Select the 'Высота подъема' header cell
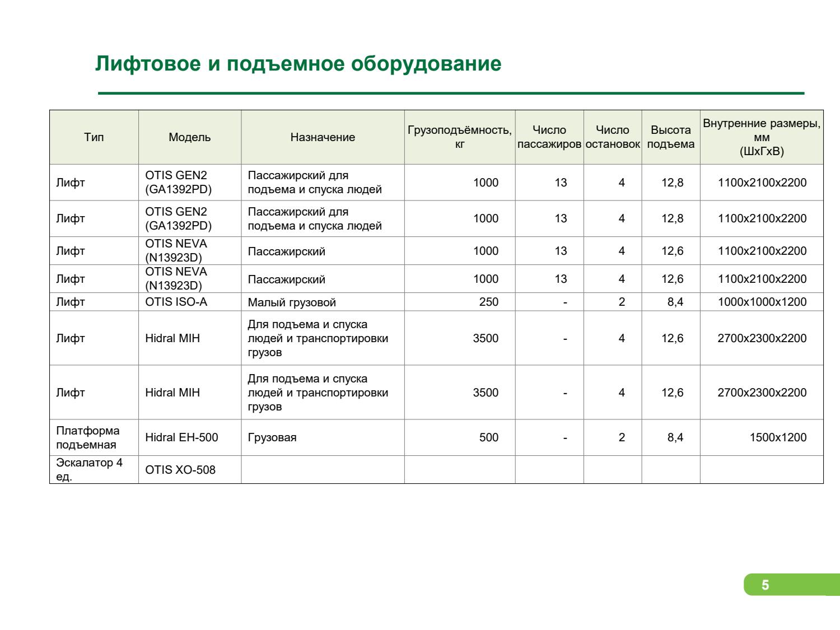 pyautogui.click(x=670, y=137)
